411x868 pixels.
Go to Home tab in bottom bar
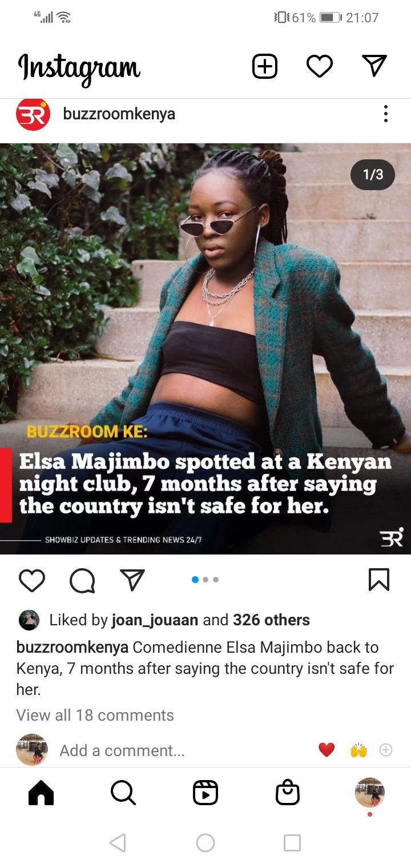[41, 793]
